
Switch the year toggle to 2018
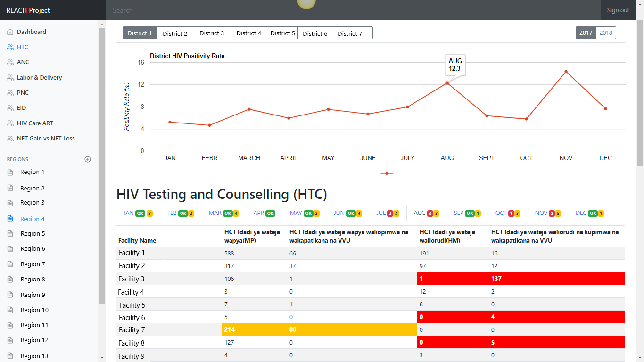tap(606, 33)
